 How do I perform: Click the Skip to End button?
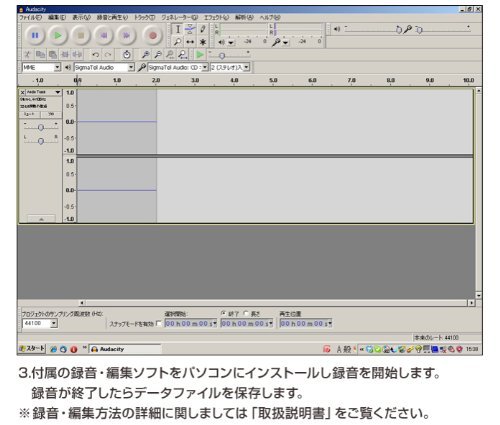tap(127, 35)
